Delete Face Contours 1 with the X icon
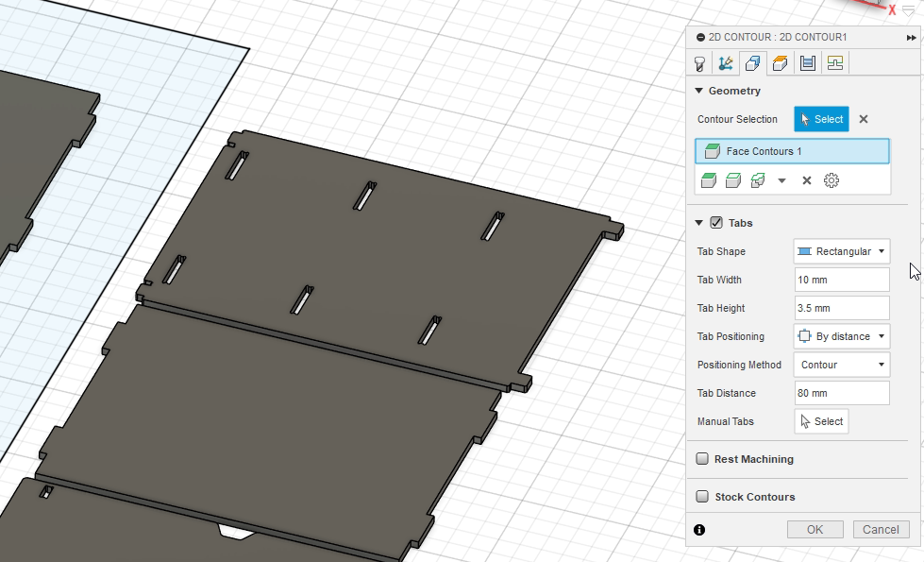Viewport: 924px width, 562px height. (807, 180)
